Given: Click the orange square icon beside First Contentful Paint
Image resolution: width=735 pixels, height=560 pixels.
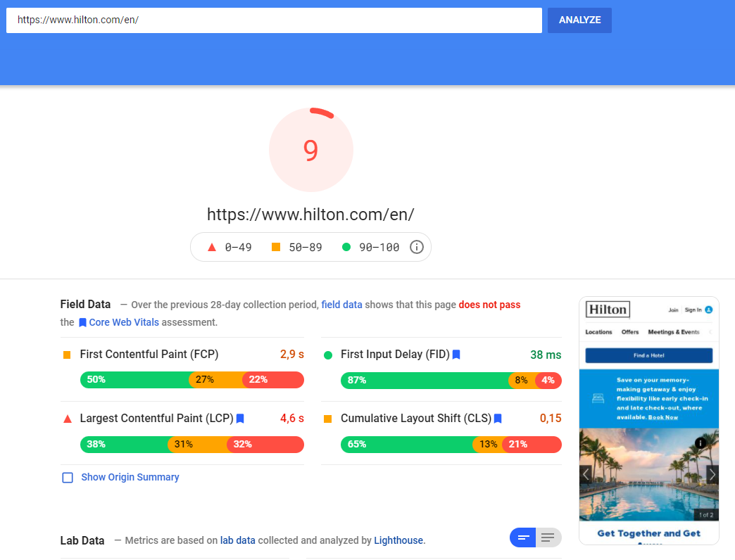Looking at the screenshot, I should (67, 355).
